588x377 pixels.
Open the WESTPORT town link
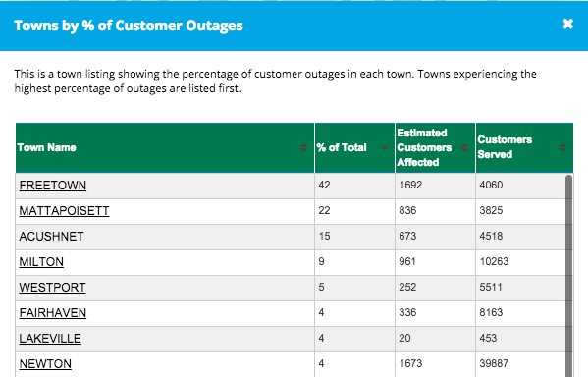pyautogui.click(x=52, y=288)
